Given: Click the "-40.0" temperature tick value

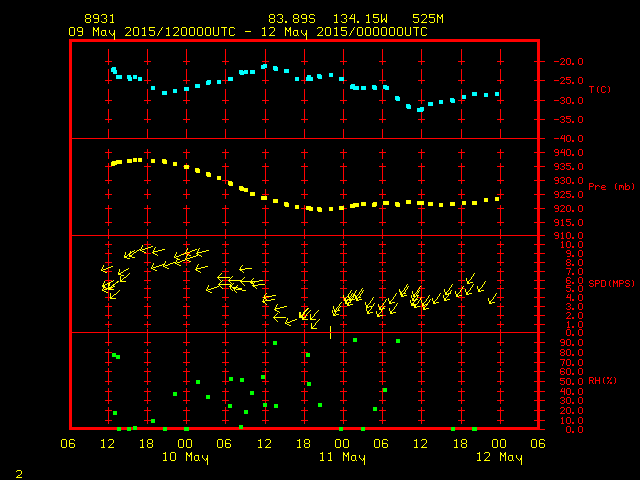Looking at the screenshot, I should (x=568, y=139).
